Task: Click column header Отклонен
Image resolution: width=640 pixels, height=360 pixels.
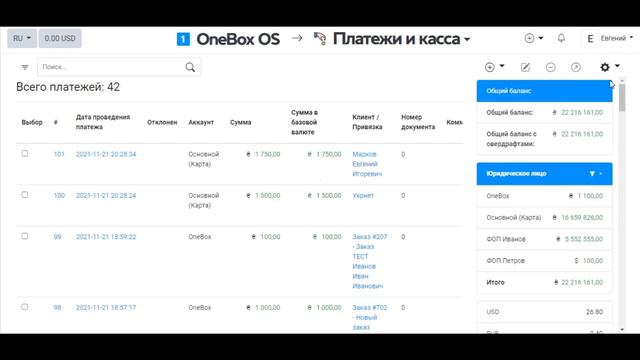Action: (162, 122)
